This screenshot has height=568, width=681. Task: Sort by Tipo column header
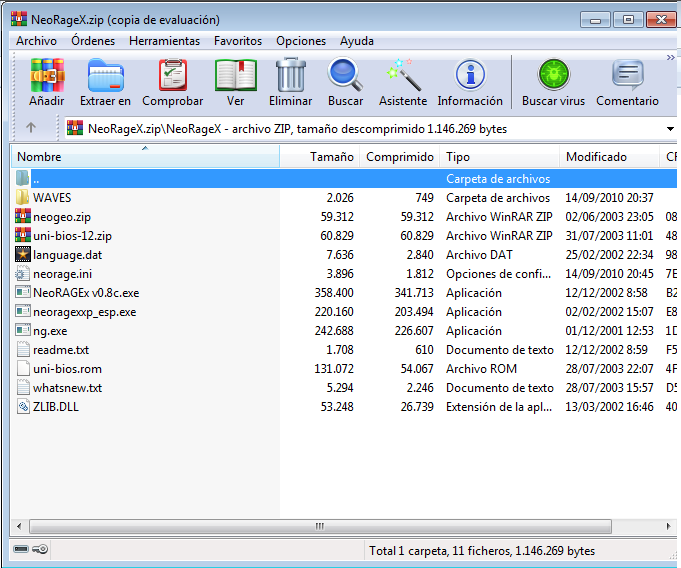pos(499,156)
